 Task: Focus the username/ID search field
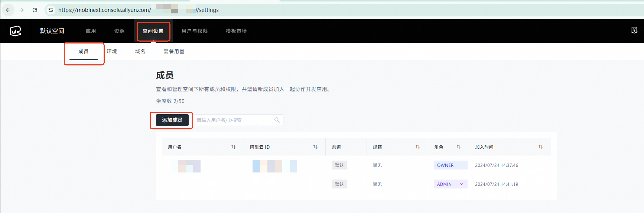[x=238, y=120]
